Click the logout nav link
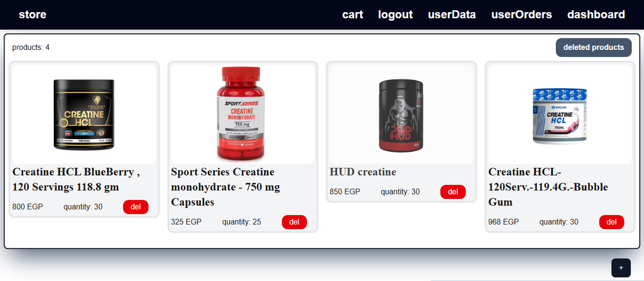Viewport: 644px width, 281px height. 395,15
